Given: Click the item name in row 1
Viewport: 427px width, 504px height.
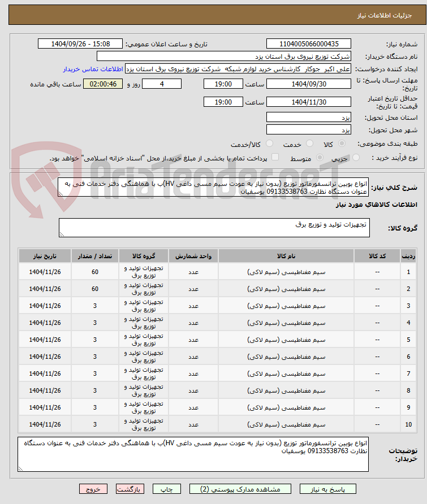Looking at the screenshot, I should pyautogui.click(x=286, y=272).
